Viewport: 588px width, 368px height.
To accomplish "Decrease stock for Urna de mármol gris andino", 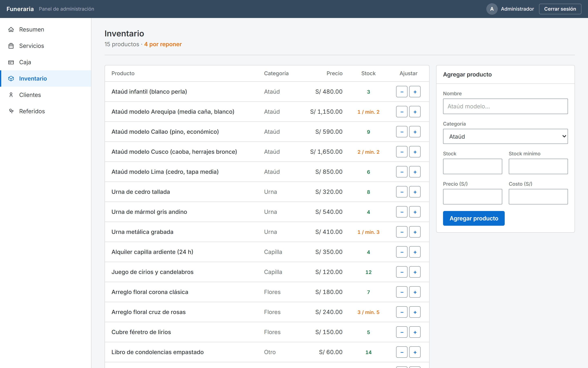I will [402, 212].
